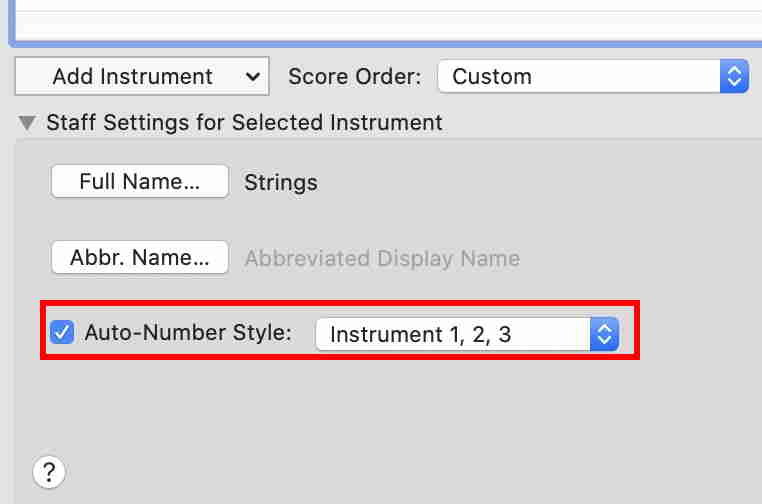Click the Add Instrument button text
Screen dimensions: 762x504
point(132,76)
